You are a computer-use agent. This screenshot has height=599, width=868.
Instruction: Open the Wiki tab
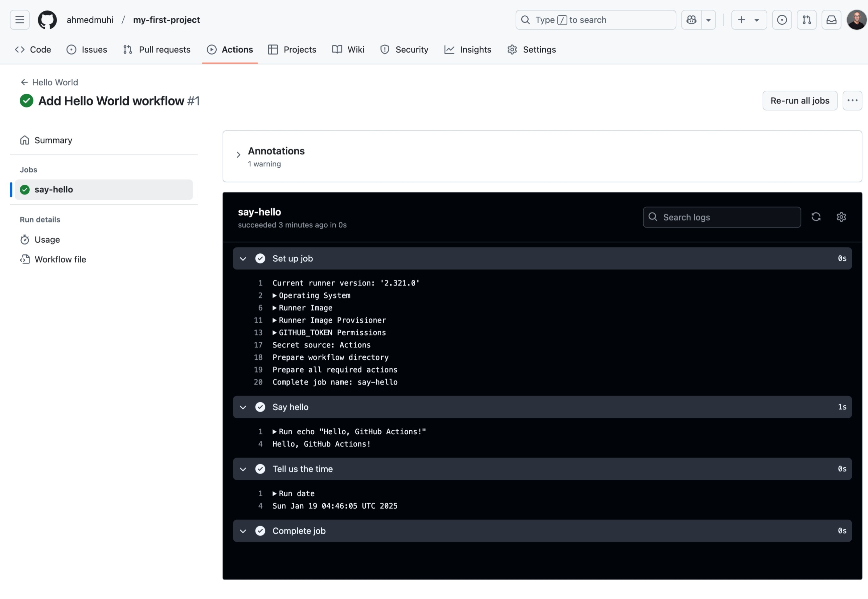348,50
